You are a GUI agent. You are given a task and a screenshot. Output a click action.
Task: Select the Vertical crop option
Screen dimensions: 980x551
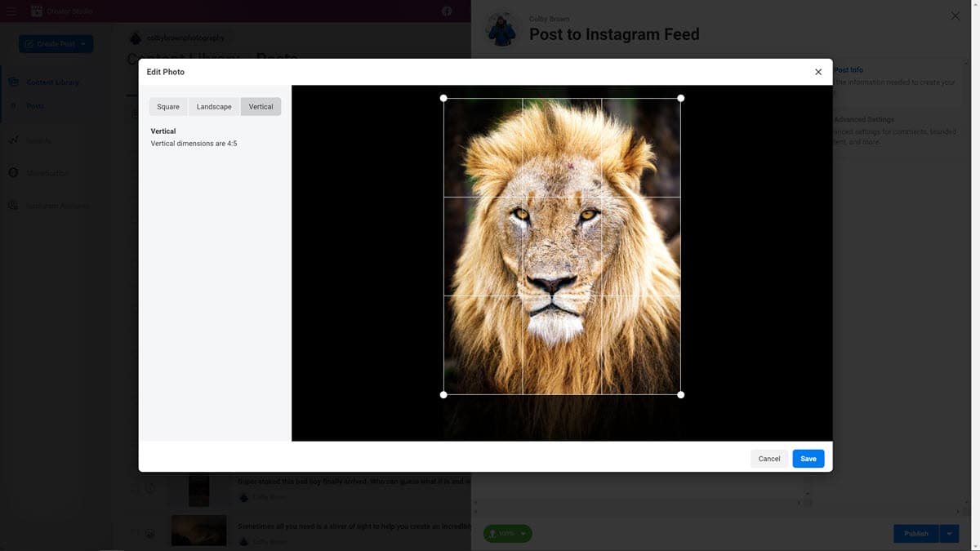(261, 107)
